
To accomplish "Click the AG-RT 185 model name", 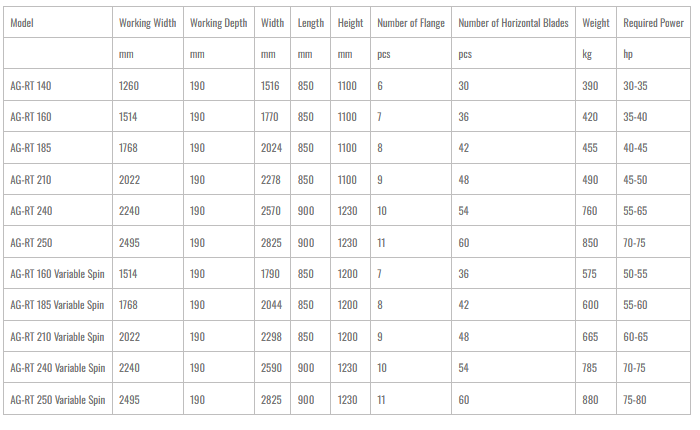I will (30, 148).
